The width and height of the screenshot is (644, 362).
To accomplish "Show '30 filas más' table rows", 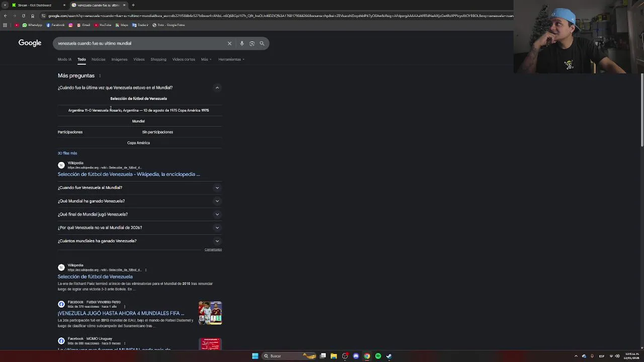I will (x=67, y=153).
